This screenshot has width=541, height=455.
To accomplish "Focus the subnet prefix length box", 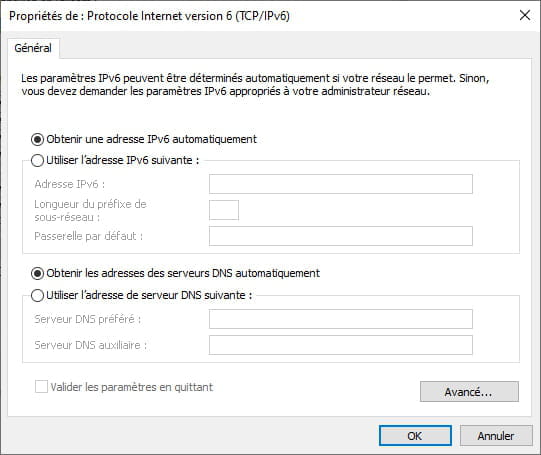I will (x=224, y=210).
